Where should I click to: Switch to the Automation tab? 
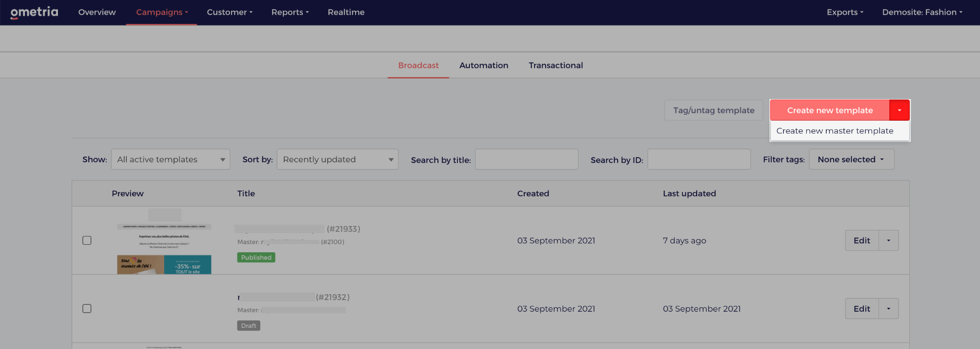coord(484,66)
